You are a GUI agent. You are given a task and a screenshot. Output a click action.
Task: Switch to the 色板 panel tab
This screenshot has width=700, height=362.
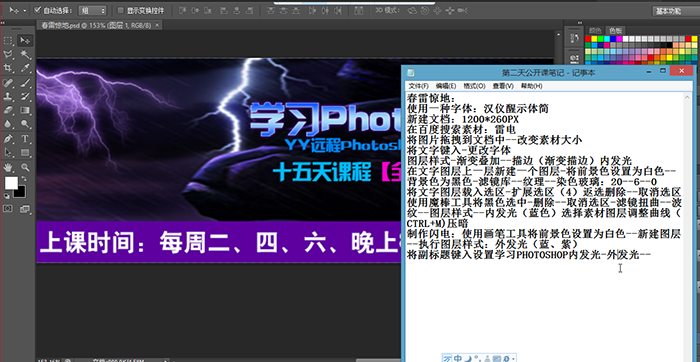pyautogui.click(x=616, y=30)
